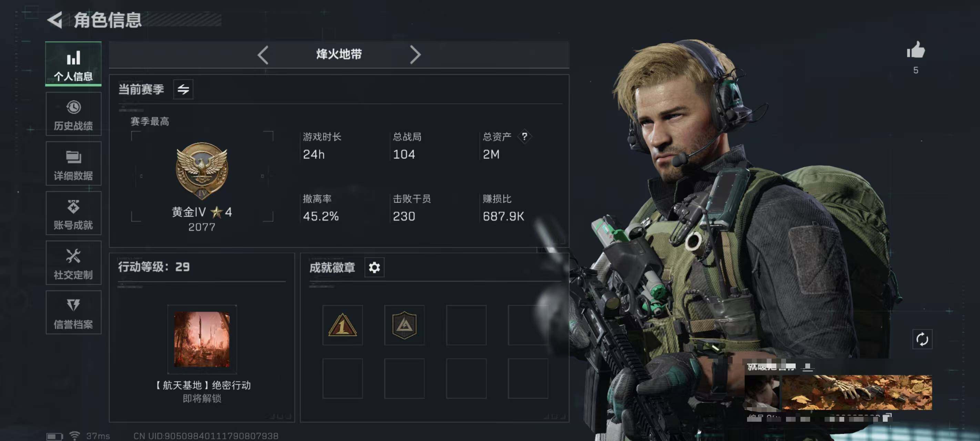Image resolution: width=980 pixels, height=441 pixels.
Task: Open the 信誉档案 tab
Action: (x=73, y=312)
